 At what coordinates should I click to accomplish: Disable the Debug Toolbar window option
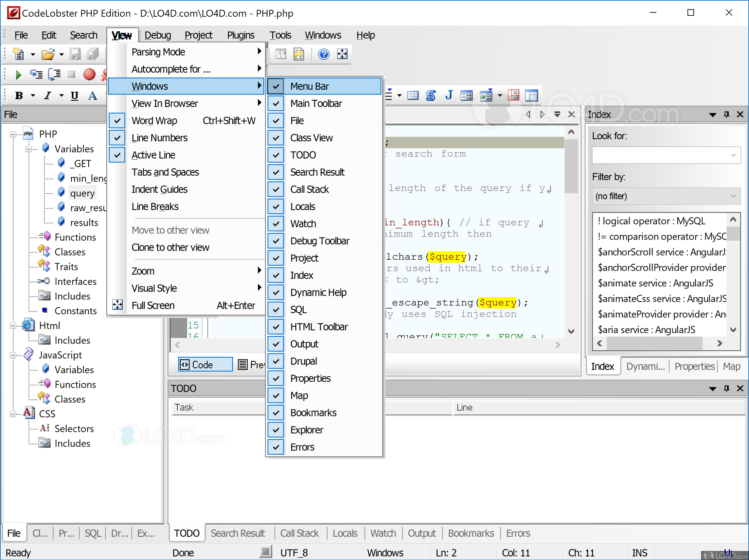(319, 241)
